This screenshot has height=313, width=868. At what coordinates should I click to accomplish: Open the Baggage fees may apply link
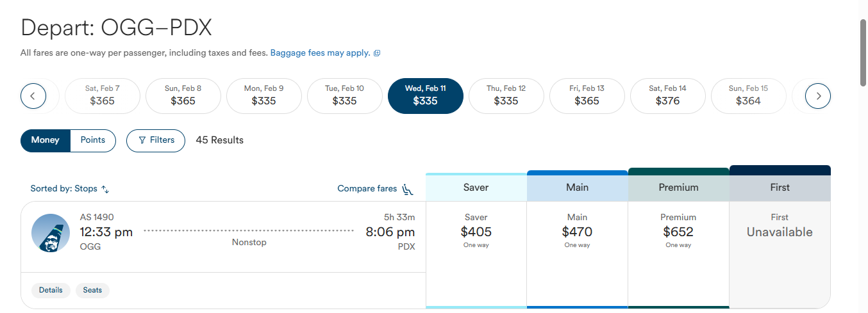[320, 53]
